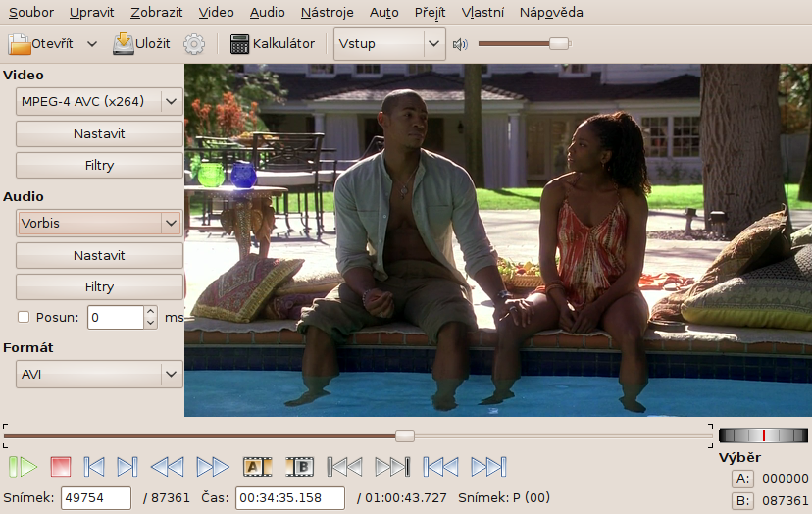Viewport: 812px width, 514px height.
Task: Open the Video menu
Action: [216, 12]
